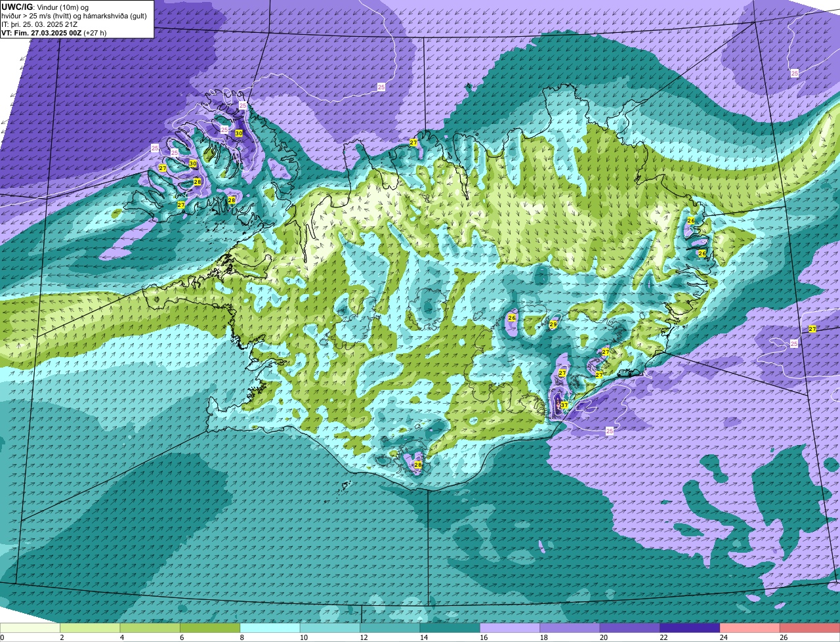The height and width of the screenshot is (642, 840).
Task: Click the 0–2 m/s palest legend swatch
Action: (30, 628)
